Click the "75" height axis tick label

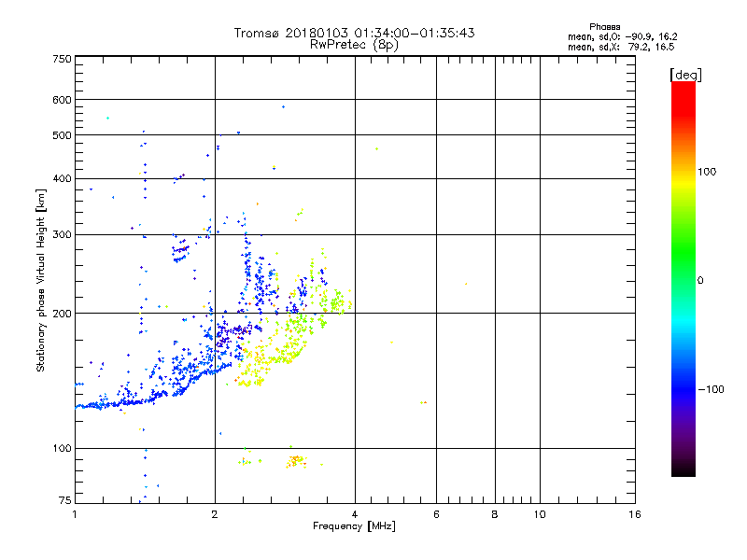65,500
